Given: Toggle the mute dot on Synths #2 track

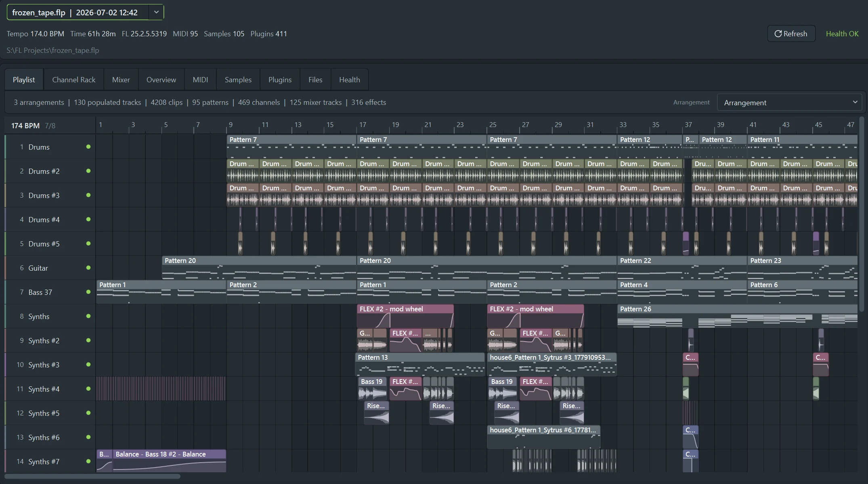Looking at the screenshot, I should pos(88,340).
